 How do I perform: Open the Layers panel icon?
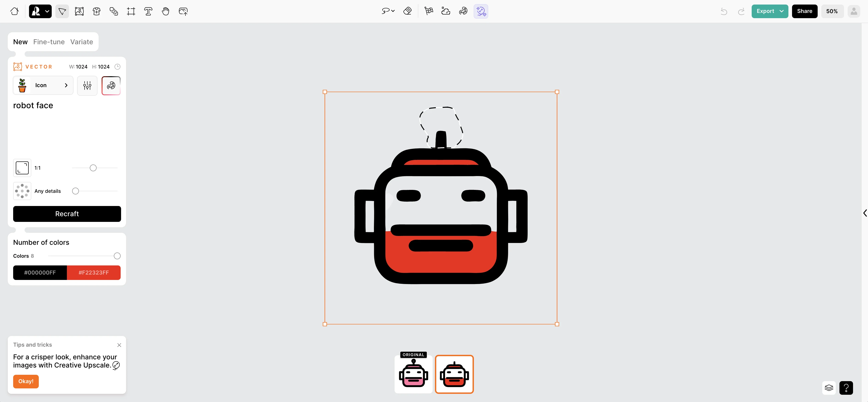pos(829,388)
